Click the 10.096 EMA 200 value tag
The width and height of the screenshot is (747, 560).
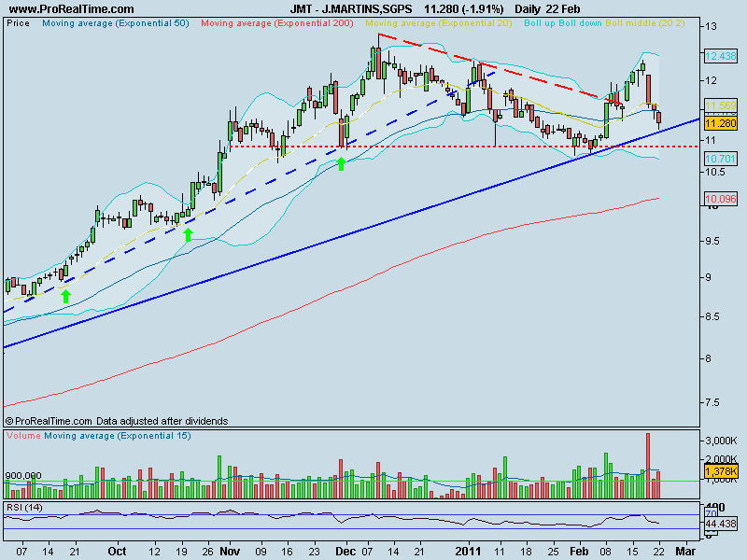coord(720,199)
